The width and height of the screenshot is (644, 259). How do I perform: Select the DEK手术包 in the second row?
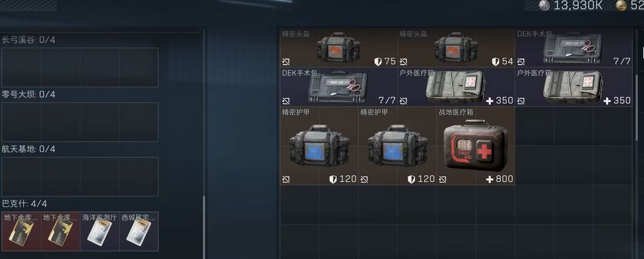click(339, 87)
